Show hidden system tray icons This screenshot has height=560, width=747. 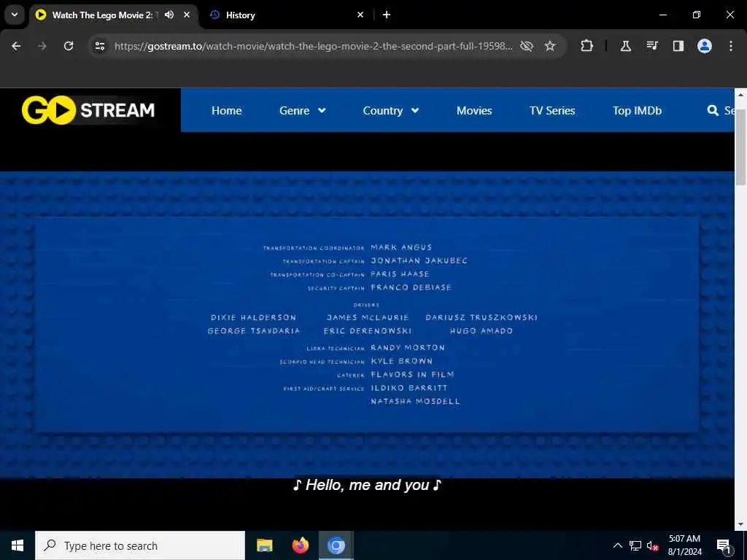pos(617,545)
